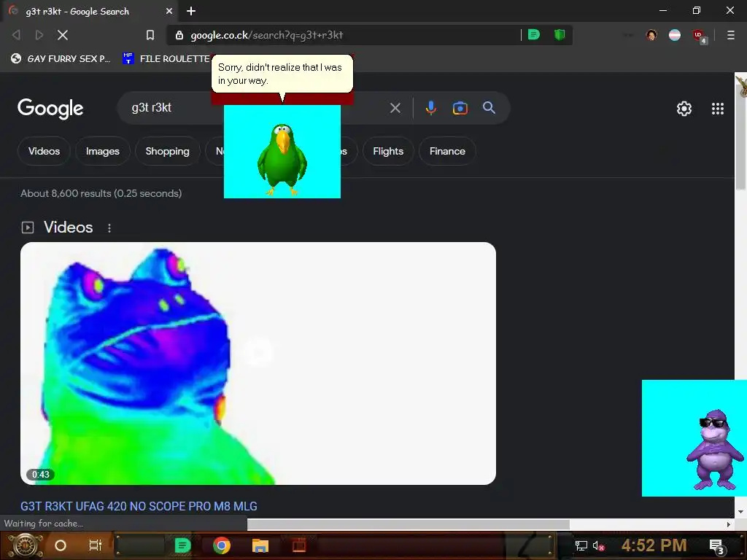Go forward with the browser forward arrow
Viewport: 747px width, 560px height.
[x=39, y=35]
